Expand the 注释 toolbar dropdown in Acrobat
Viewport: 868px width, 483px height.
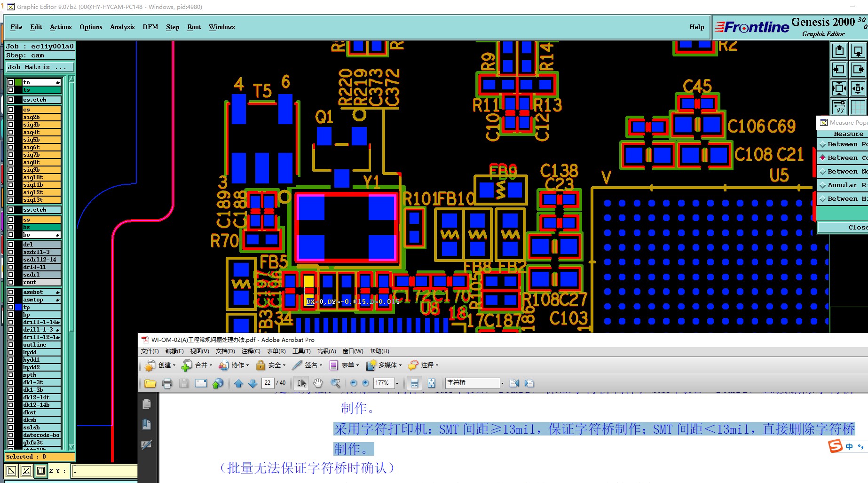tap(437, 365)
